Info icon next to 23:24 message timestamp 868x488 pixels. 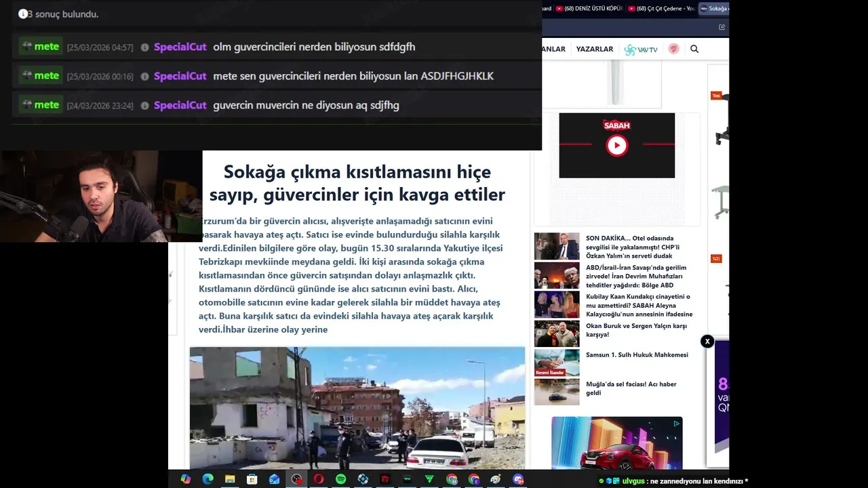pyautogui.click(x=144, y=106)
